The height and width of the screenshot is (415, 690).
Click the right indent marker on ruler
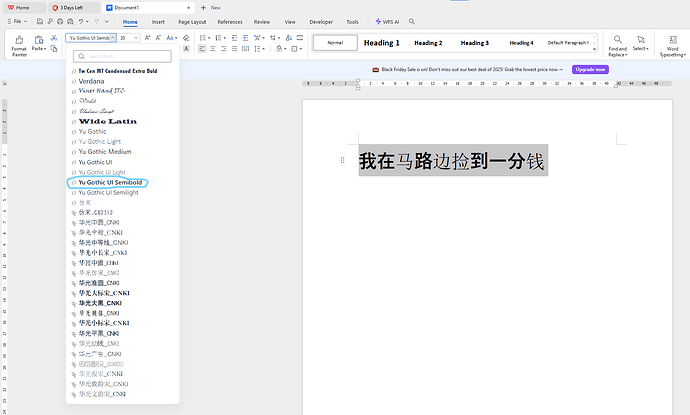pyautogui.click(x=616, y=85)
